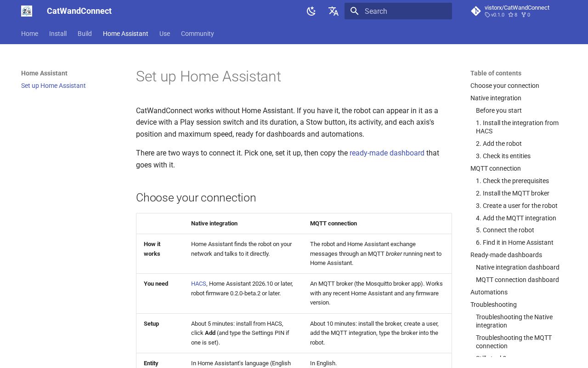This screenshot has height=368, width=588.
Task: Click the CatWandConnect logo image
Action: coord(27,11)
